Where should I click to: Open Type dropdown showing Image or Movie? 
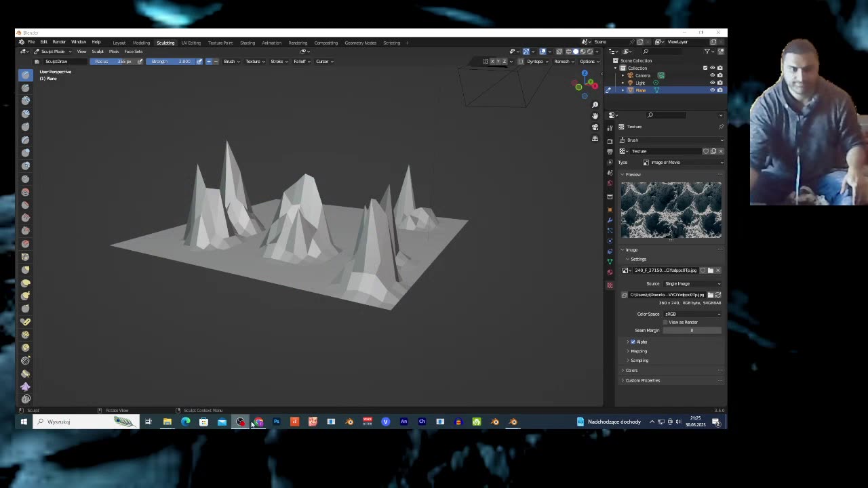point(683,163)
